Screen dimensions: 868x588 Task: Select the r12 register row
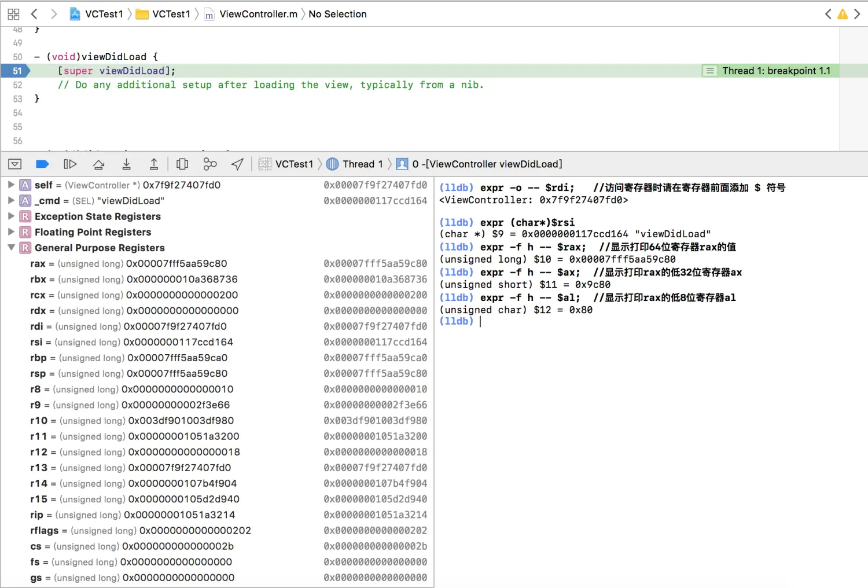tap(217, 452)
